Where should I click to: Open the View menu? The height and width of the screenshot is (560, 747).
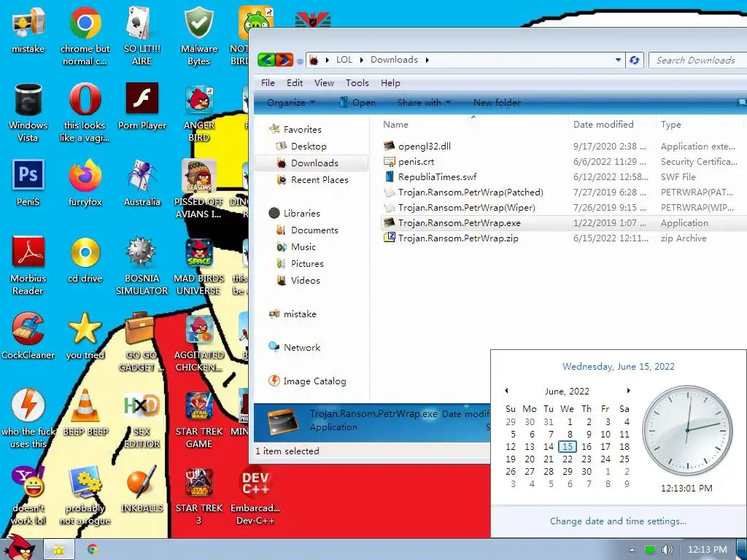tap(324, 83)
